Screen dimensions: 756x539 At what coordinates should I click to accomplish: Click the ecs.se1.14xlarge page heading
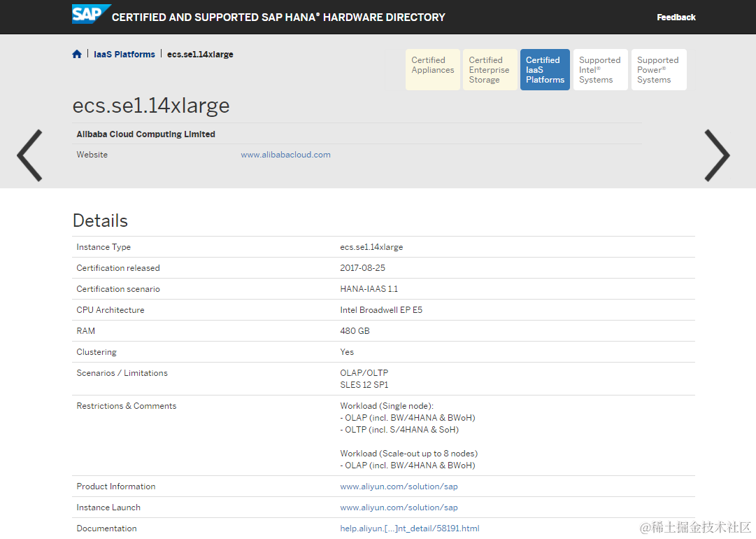coord(151,106)
